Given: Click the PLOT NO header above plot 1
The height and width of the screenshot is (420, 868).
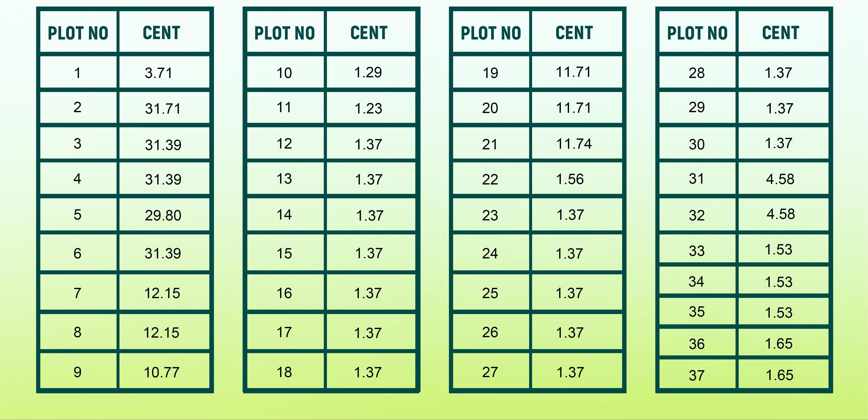Looking at the screenshot, I should 78,33.
